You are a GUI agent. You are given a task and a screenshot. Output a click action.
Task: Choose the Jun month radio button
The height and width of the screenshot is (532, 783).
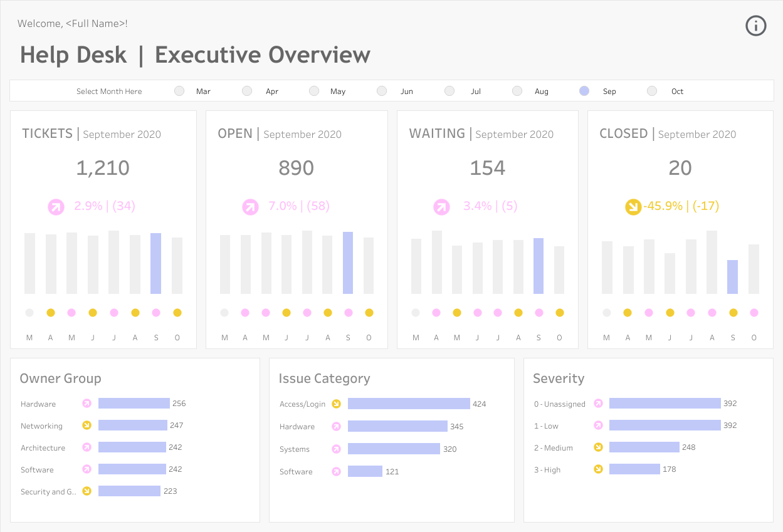pos(382,91)
